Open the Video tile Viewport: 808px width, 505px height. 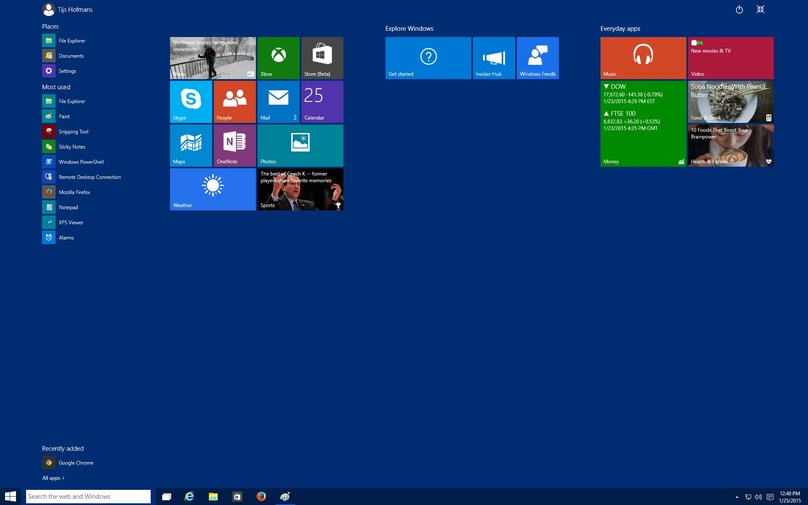click(731, 58)
